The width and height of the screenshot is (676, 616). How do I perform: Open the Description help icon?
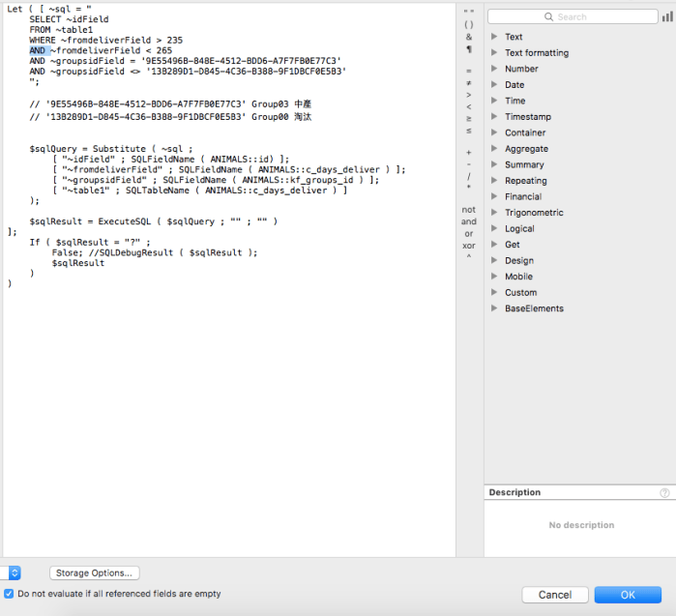coord(664,492)
